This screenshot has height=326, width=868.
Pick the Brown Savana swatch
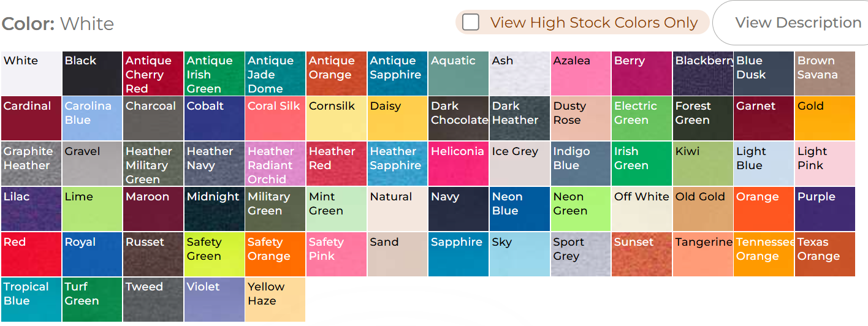pos(825,74)
